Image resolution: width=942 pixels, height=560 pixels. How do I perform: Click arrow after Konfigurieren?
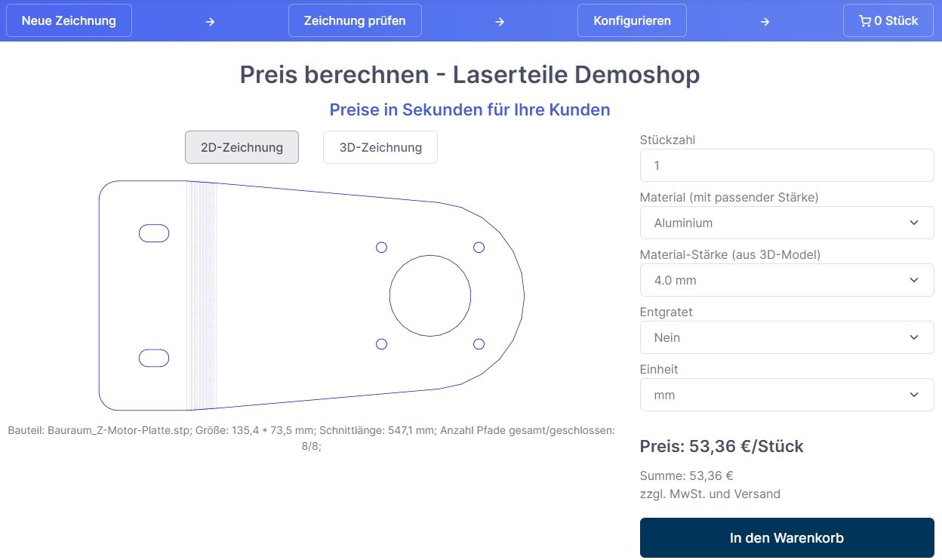pyautogui.click(x=765, y=21)
